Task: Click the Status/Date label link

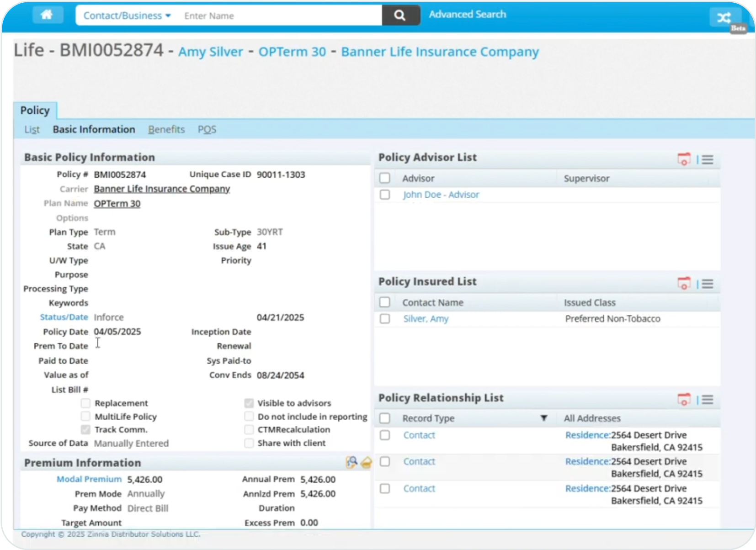Action: tap(64, 317)
